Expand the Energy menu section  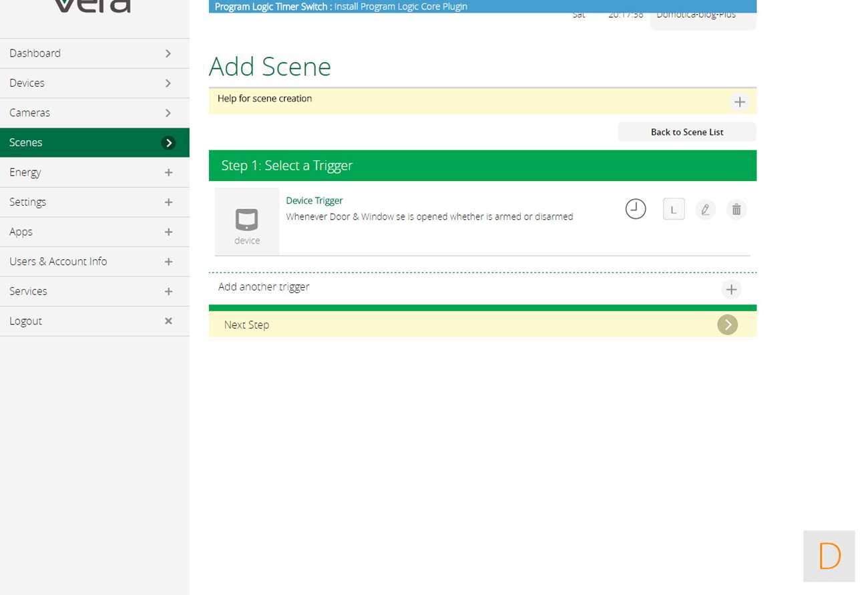(168, 172)
